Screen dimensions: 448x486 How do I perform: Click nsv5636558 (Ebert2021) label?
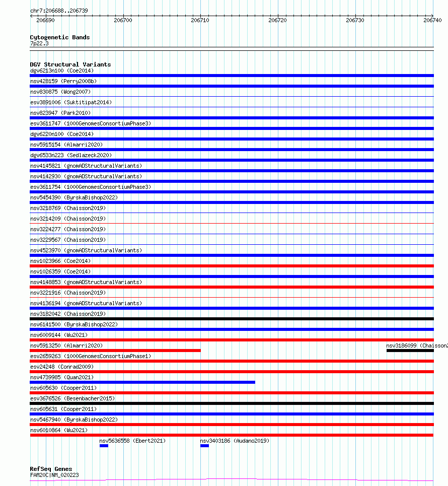[132, 441]
